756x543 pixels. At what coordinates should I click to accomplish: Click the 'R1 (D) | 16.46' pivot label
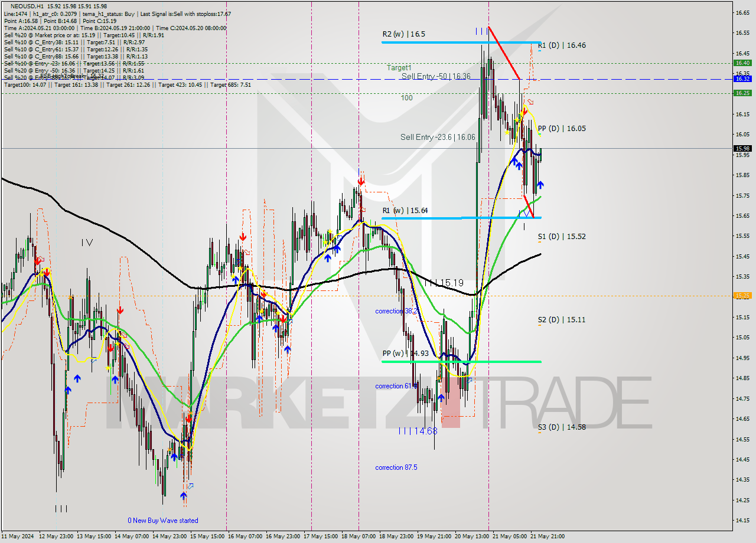562,45
